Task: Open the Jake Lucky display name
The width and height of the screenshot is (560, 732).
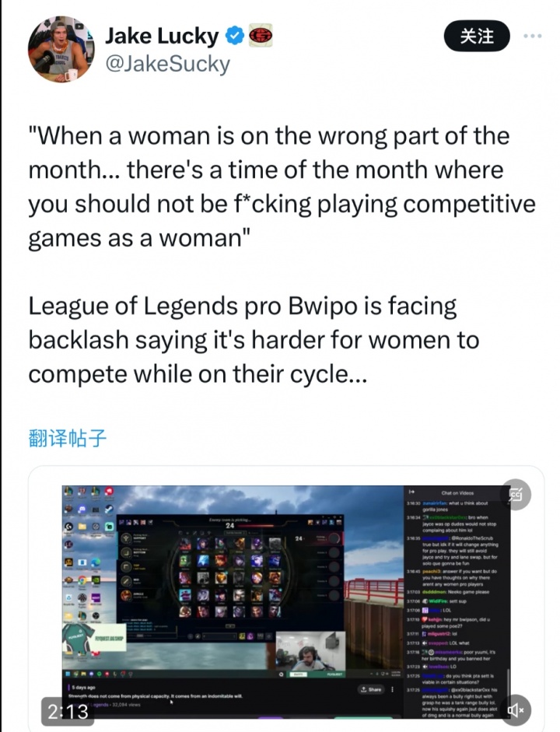Action: 162,36
